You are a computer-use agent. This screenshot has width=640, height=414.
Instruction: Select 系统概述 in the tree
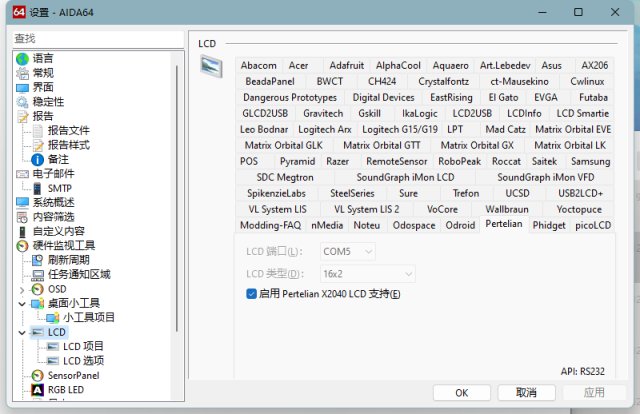(53, 203)
